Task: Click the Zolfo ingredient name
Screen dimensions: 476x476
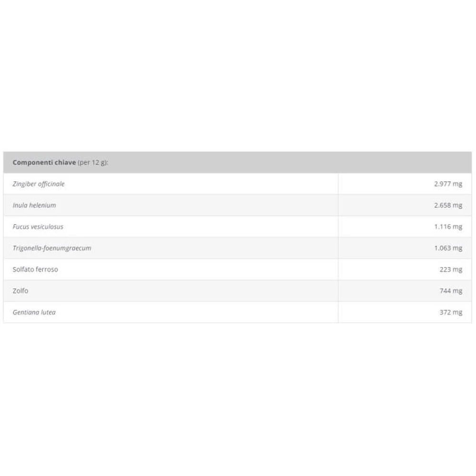Action: click(x=20, y=290)
